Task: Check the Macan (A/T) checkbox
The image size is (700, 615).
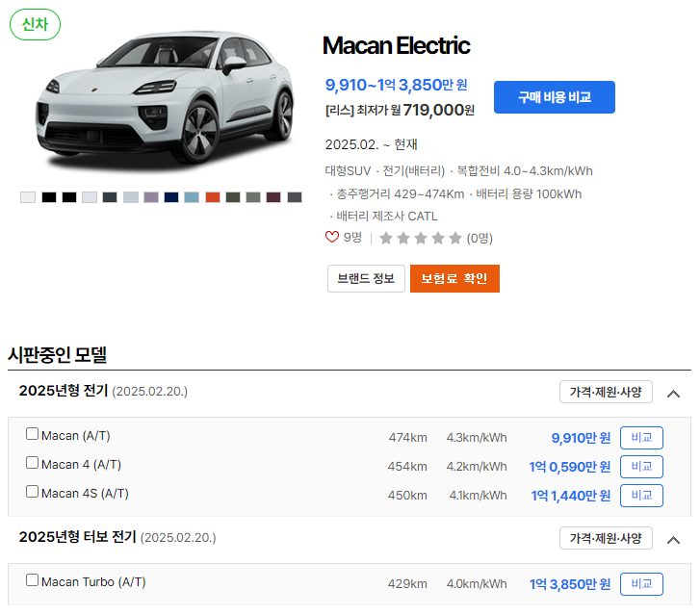Action: point(32,434)
